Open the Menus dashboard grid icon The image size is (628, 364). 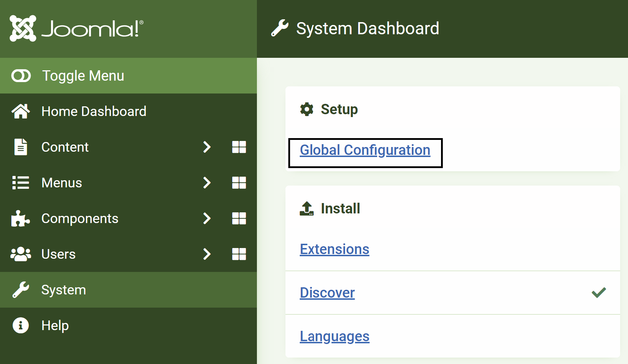239,183
